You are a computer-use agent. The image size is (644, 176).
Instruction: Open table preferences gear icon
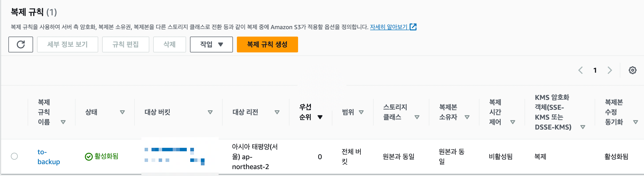coord(632,70)
